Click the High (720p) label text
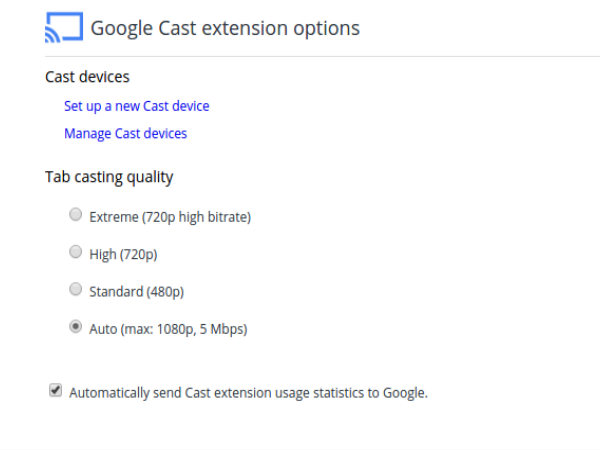Viewport: 600px width, 450px height. pos(123,254)
